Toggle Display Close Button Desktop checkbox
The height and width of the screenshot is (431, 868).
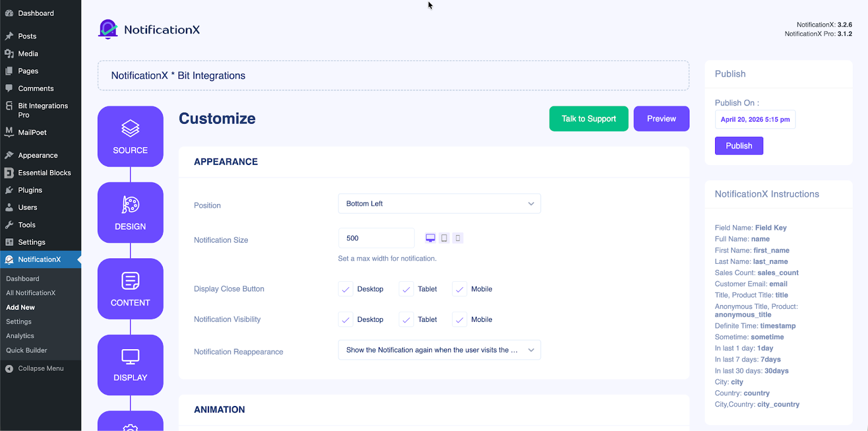(346, 289)
